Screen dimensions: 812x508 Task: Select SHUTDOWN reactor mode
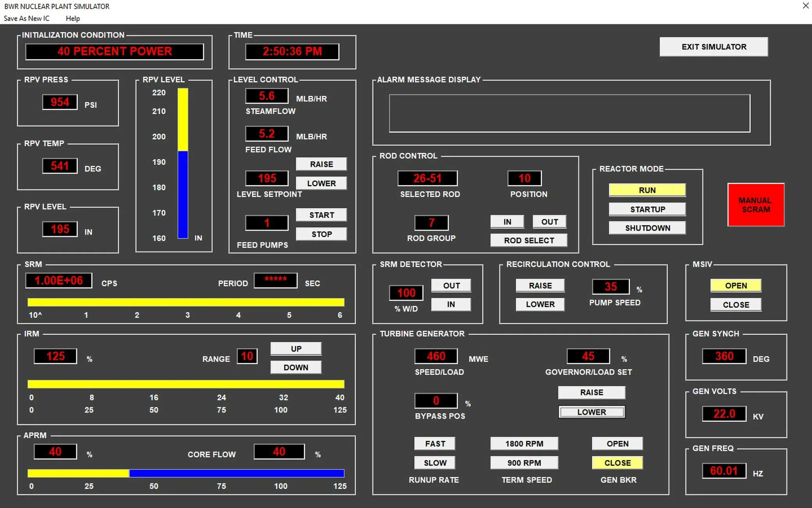[x=647, y=228]
